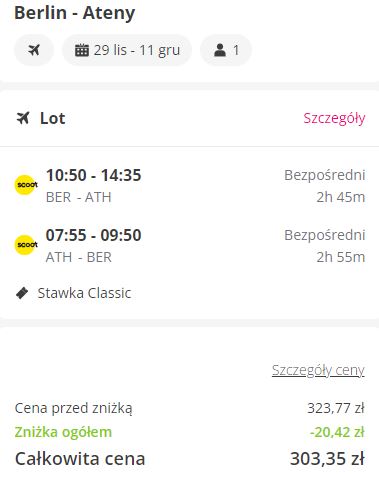Screen dimensions: 379x478
Task: Click the Scoot logo for ATH - BER flight
Action: (x=26, y=245)
